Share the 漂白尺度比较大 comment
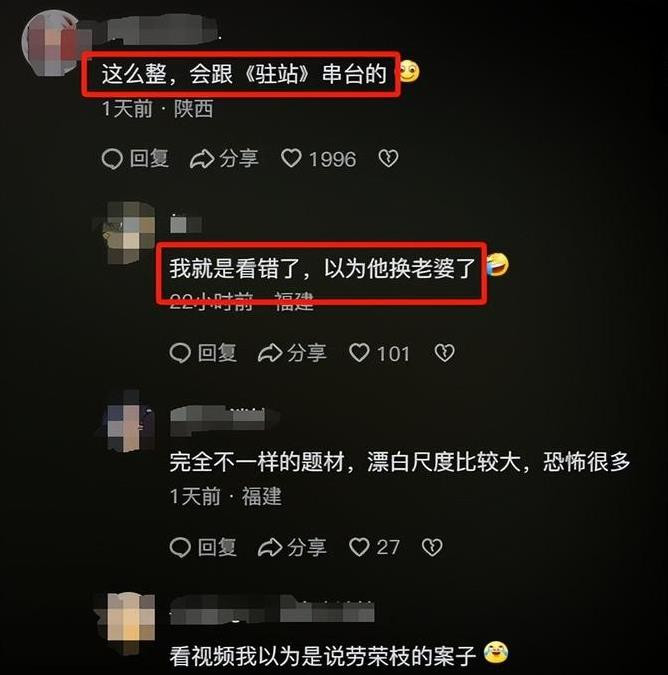The image size is (668, 675). (x=292, y=547)
